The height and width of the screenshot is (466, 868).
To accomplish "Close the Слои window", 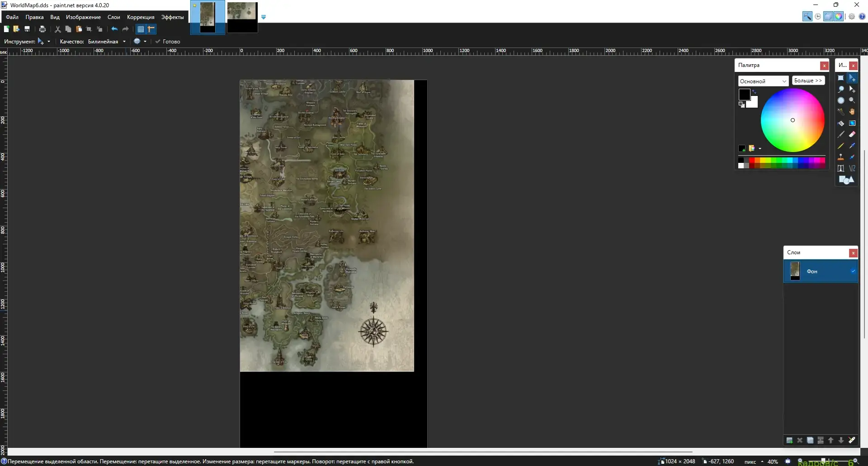I will (x=853, y=253).
